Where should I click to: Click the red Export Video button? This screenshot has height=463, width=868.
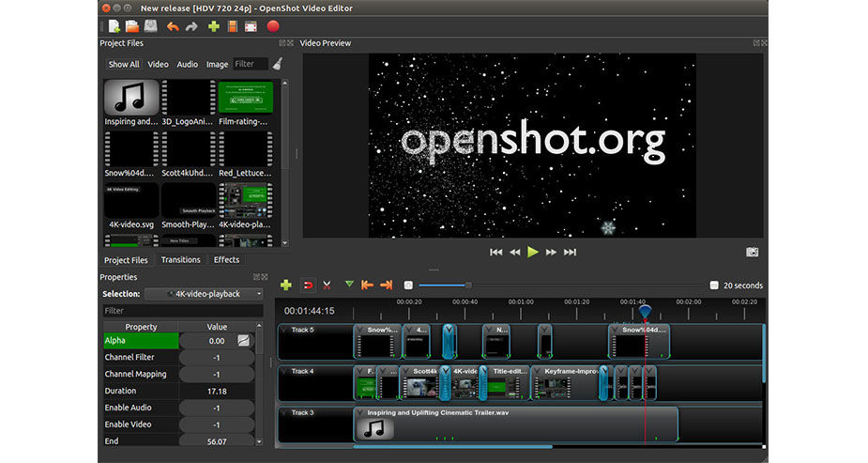pos(272,26)
